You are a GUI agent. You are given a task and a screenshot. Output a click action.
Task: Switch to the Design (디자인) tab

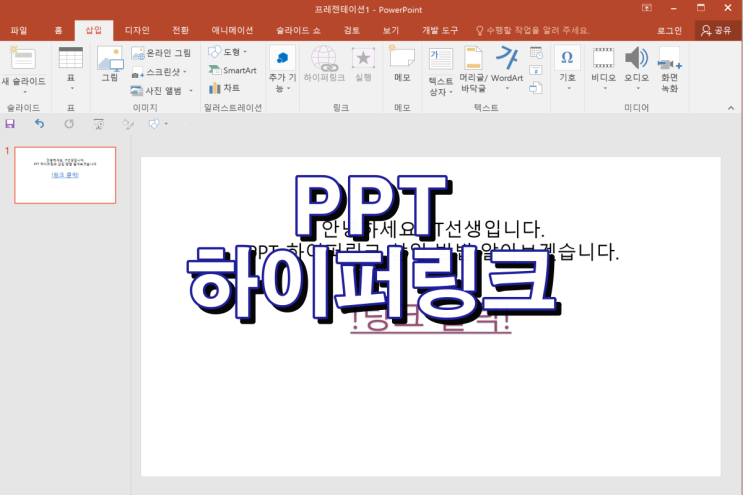pyautogui.click(x=137, y=31)
